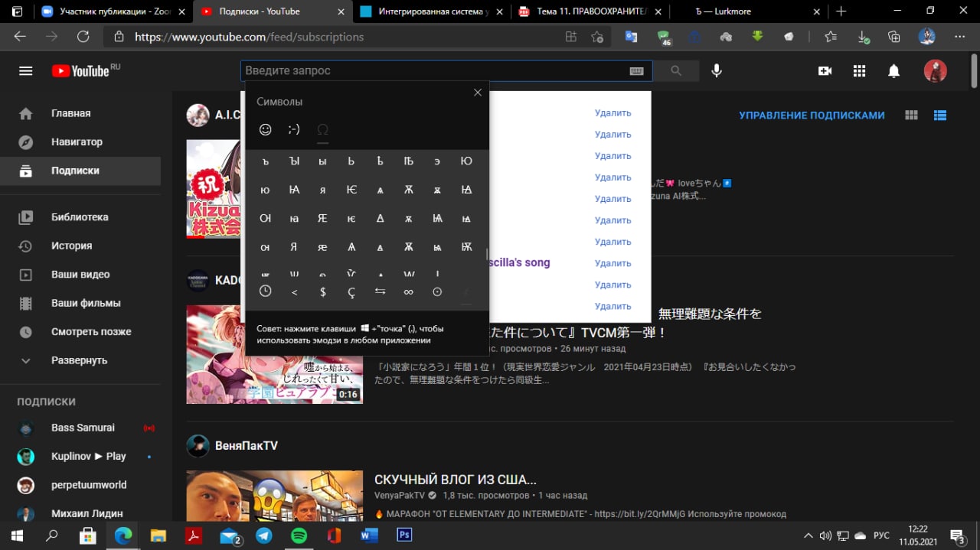Open recently used symbols clock category
This screenshot has height=550, width=980.
(265, 291)
